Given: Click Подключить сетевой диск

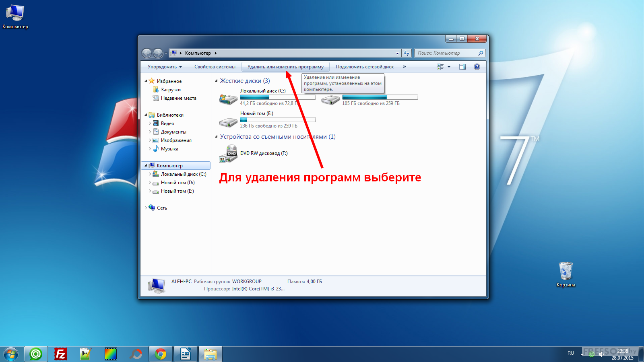Looking at the screenshot, I should pos(365,67).
